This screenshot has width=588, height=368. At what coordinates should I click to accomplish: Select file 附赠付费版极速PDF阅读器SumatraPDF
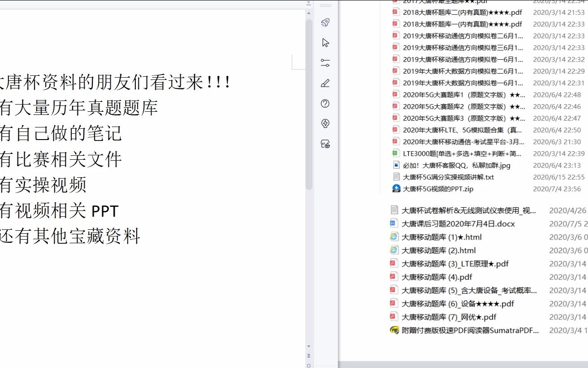[470, 330]
